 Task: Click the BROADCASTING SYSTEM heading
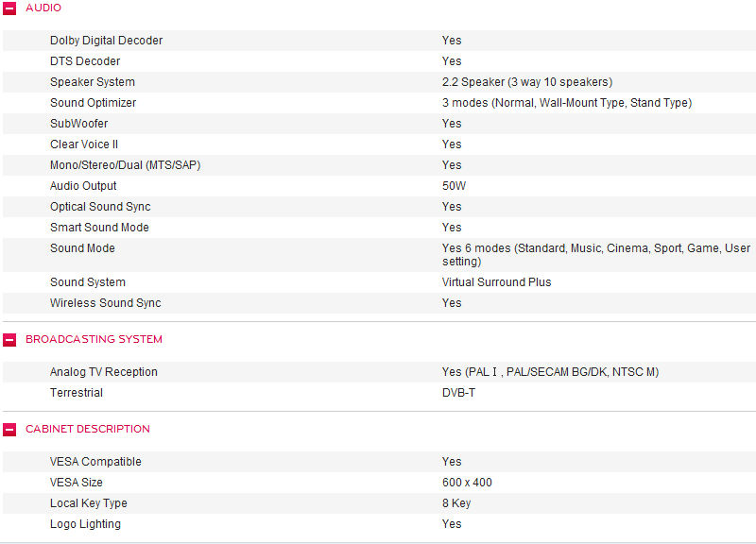point(94,339)
